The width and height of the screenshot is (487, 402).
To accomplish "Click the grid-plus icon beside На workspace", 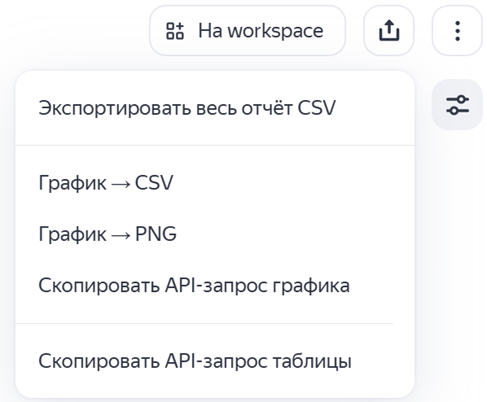I will 175,31.
